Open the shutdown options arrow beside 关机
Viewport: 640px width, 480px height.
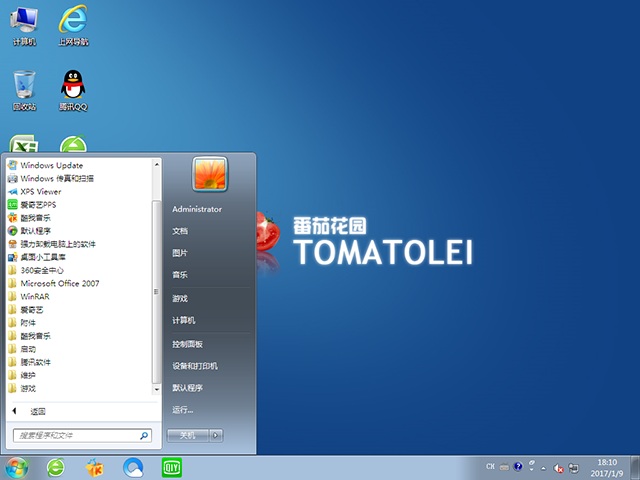click(x=217, y=435)
